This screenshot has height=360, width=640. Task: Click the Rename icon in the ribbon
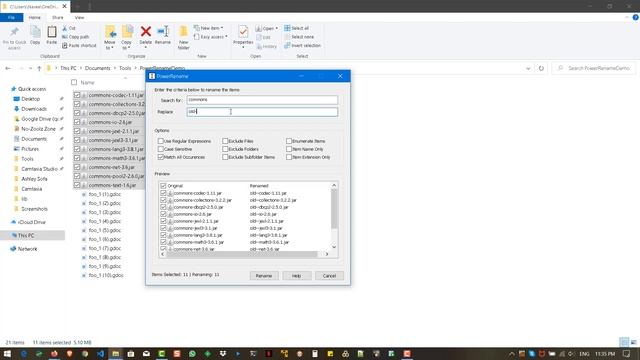(163, 31)
